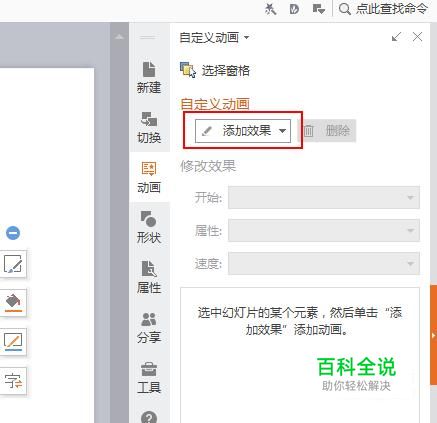The height and width of the screenshot is (423, 437).
Task: Open the 形状 shapes sidebar panel
Action: click(149, 227)
